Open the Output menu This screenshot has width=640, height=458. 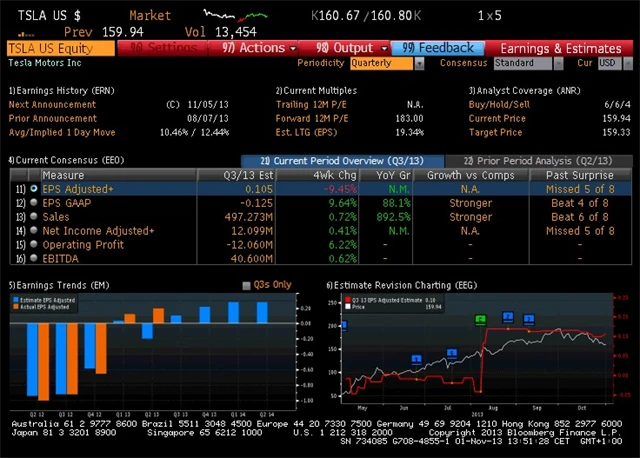pos(350,48)
